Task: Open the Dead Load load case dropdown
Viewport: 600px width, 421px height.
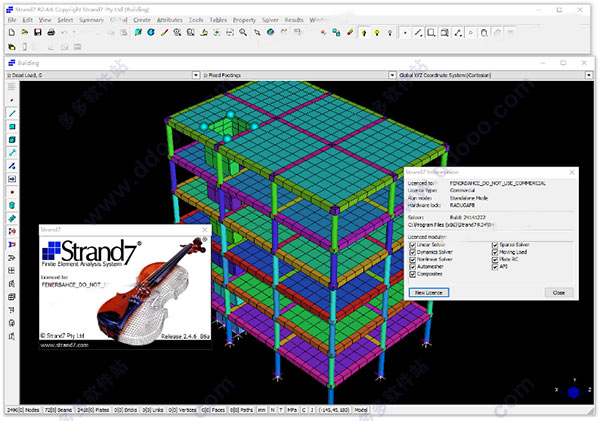Action: 196,75
